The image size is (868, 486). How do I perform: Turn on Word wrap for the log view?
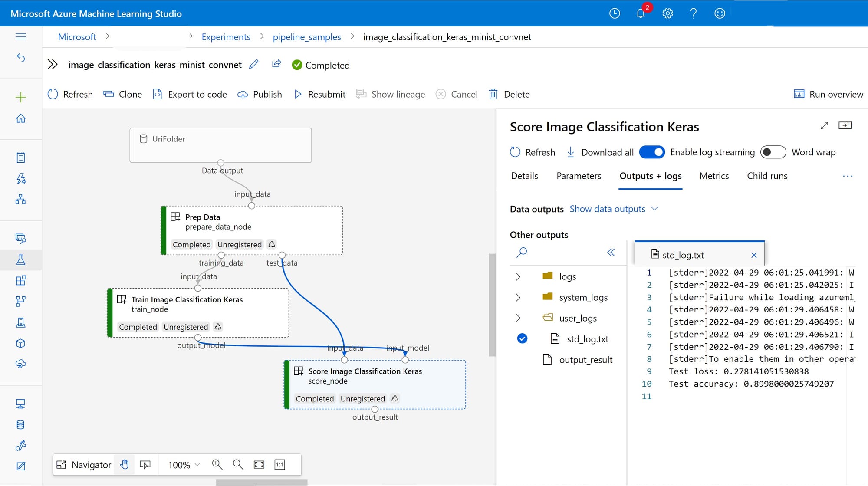tap(773, 152)
